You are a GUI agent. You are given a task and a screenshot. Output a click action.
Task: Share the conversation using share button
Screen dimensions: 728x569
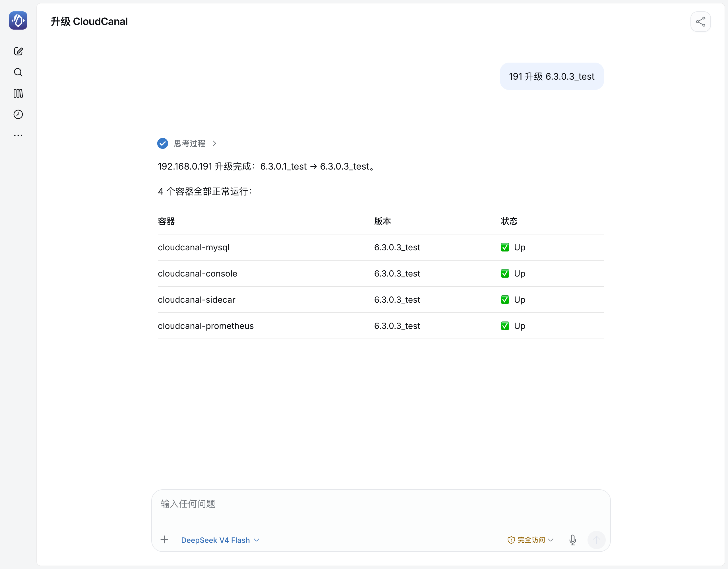700,22
